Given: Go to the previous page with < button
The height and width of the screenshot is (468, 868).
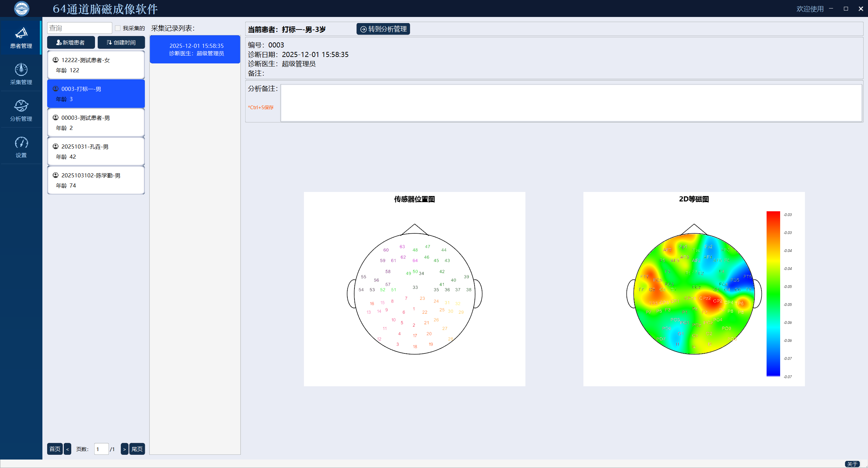Looking at the screenshot, I should 67,449.
